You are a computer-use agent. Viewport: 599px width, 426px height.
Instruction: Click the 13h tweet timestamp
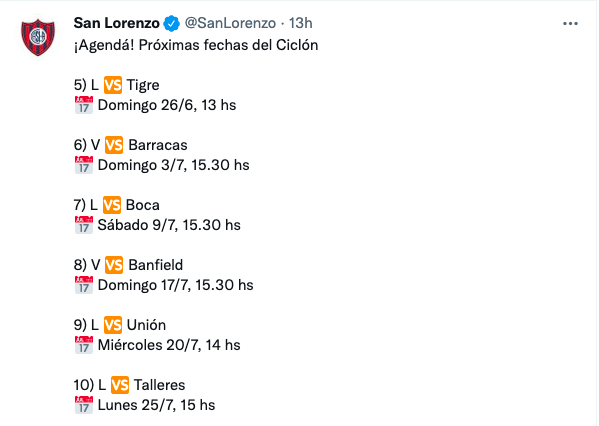[x=301, y=23]
